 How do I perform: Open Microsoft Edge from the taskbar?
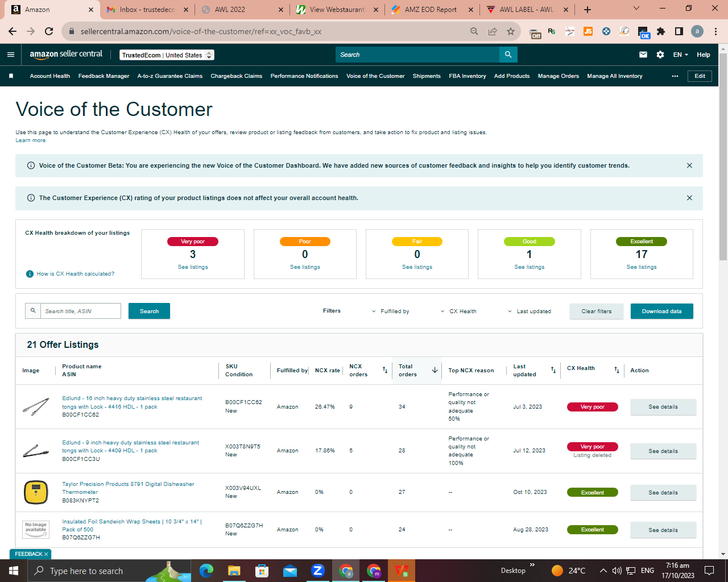click(206, 571)
